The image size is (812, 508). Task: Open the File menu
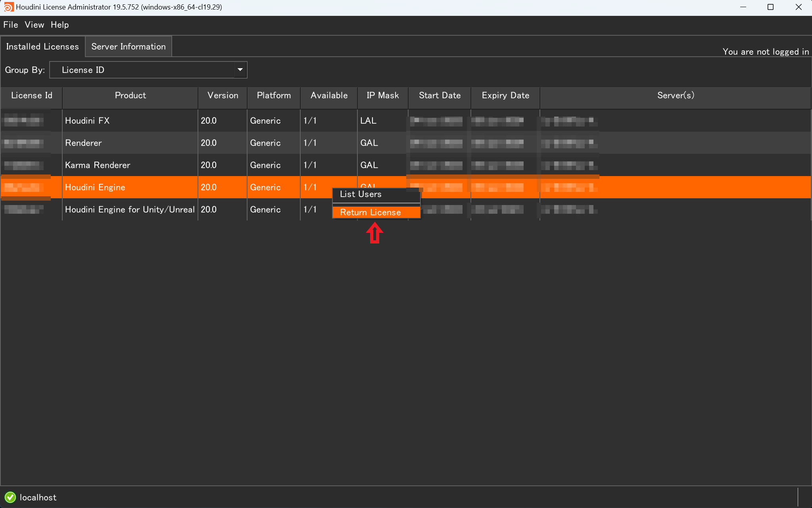point(11,25)
